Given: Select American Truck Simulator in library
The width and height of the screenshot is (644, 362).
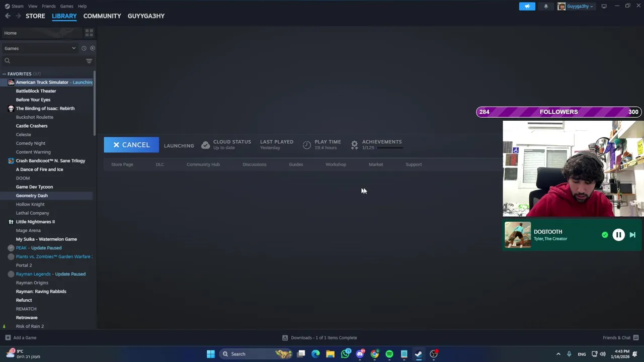Looking at the screenshot, I should coord(47,82).
